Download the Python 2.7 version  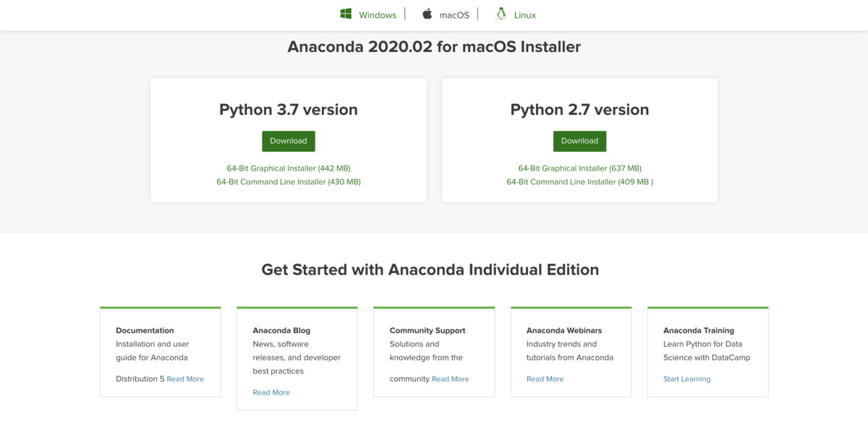(579, 141)
